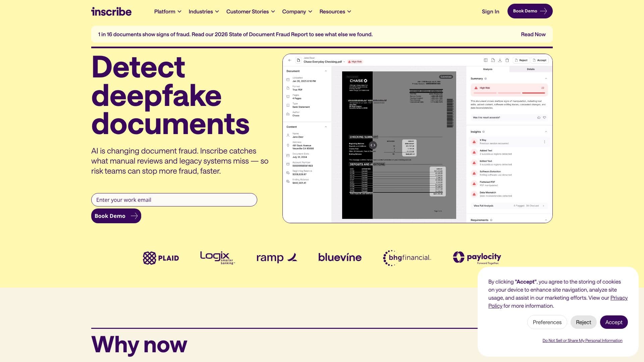This screenshot has width=644, height=362.
Task: Collapse the Content section chevron
Action: pos(326,127)
